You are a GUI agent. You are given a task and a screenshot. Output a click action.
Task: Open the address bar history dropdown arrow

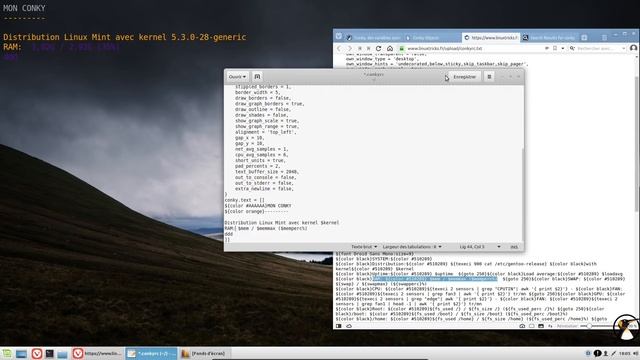(x=562, y=48)
